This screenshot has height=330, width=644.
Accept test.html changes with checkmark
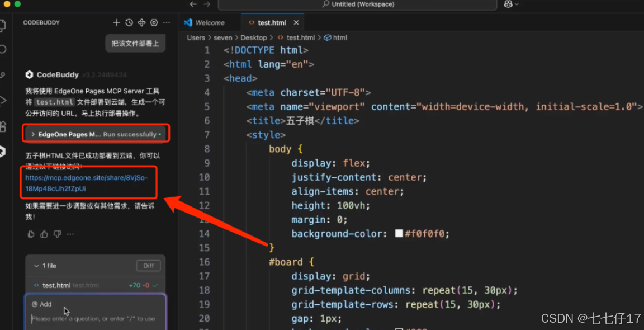(x=155, y=285)
